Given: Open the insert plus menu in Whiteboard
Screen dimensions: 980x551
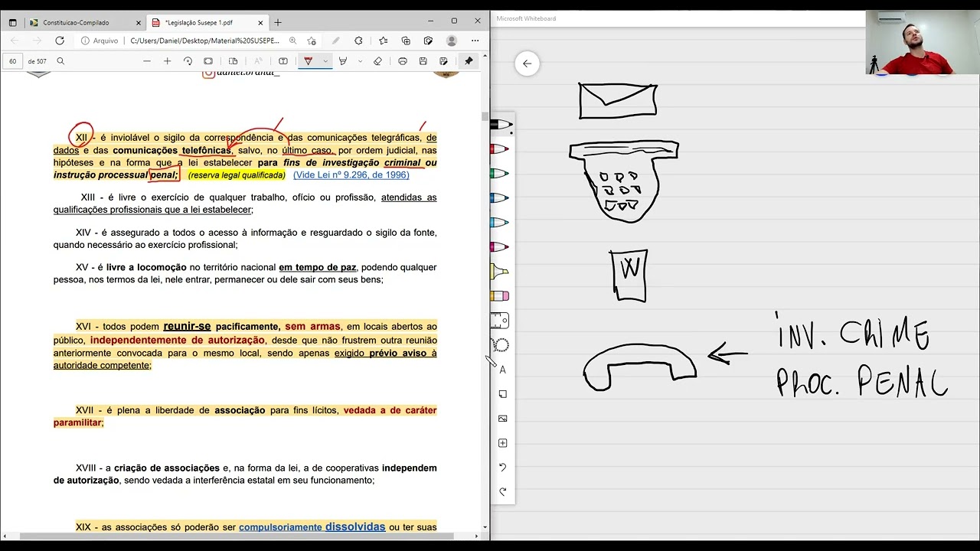Looking at the screenshot, I should pyautogui.click(x=502, y=443).
